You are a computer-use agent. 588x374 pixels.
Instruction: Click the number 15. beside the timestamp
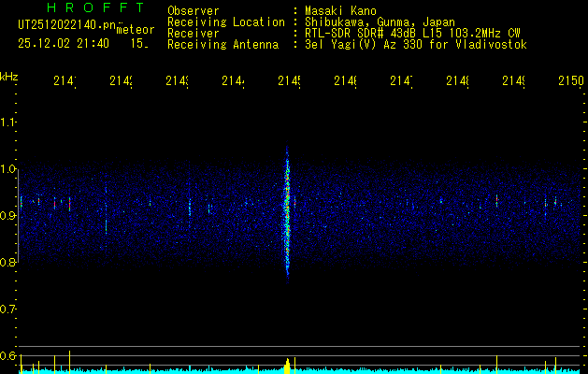pos(139,44)
